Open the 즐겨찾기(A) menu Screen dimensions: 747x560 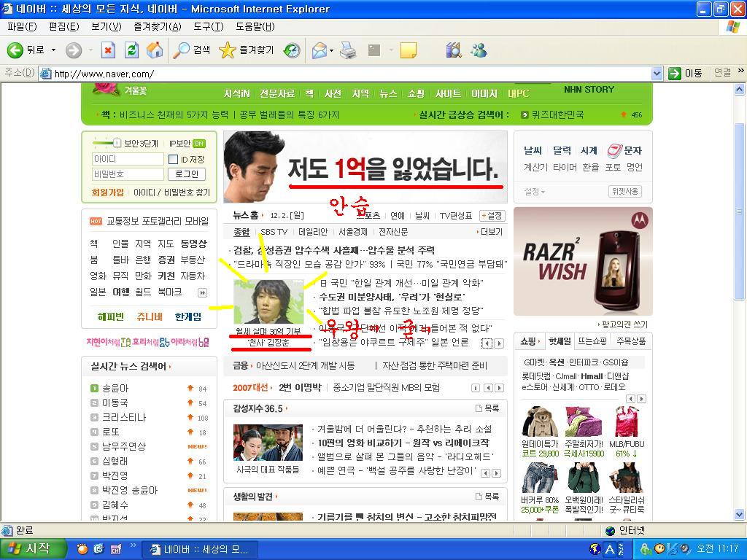coord(158,27)
